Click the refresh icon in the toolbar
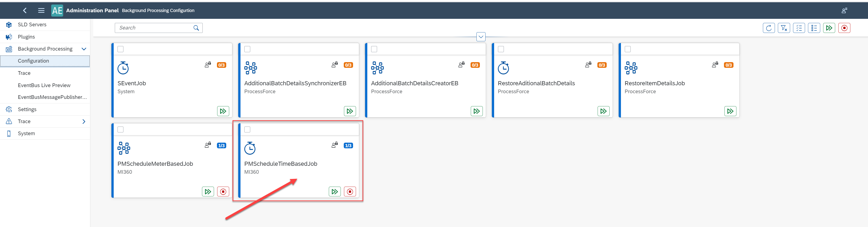This screenshot has height=227, width=868. 769,28
